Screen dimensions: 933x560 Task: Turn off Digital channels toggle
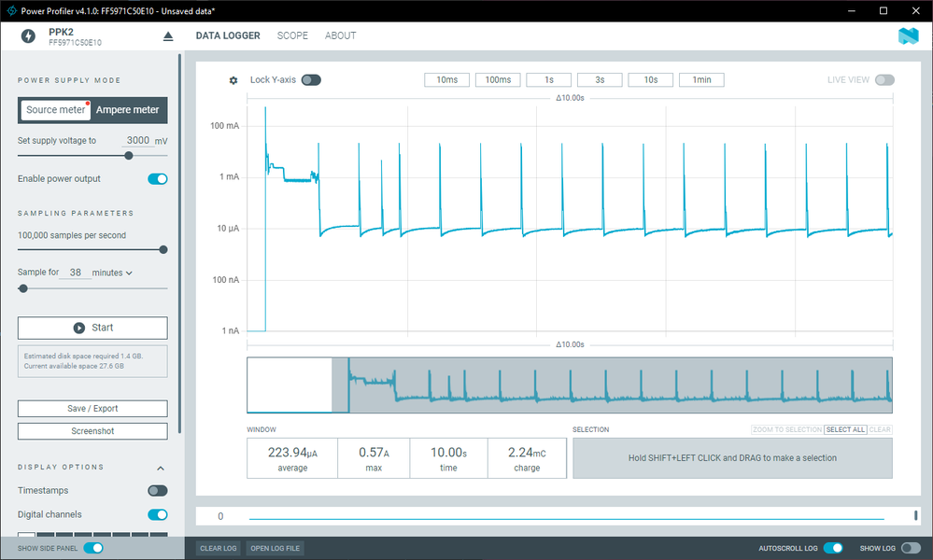point(158,515)
